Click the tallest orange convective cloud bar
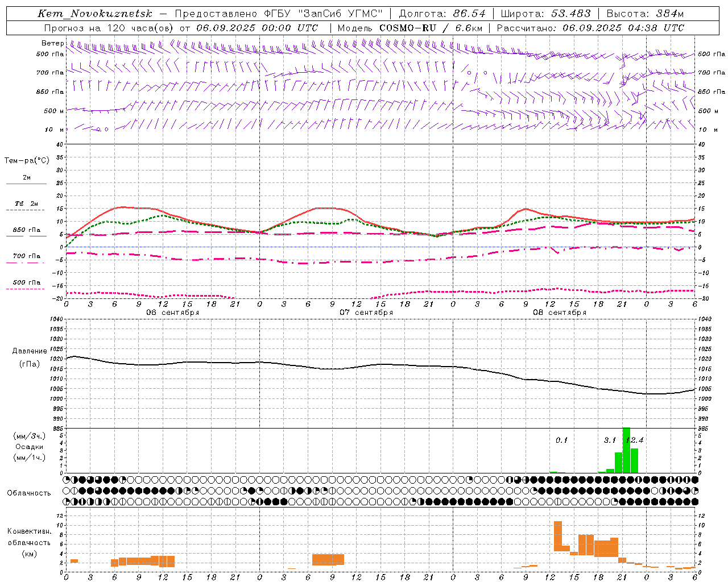Screen dimensions: 728x582 [558, 536]
